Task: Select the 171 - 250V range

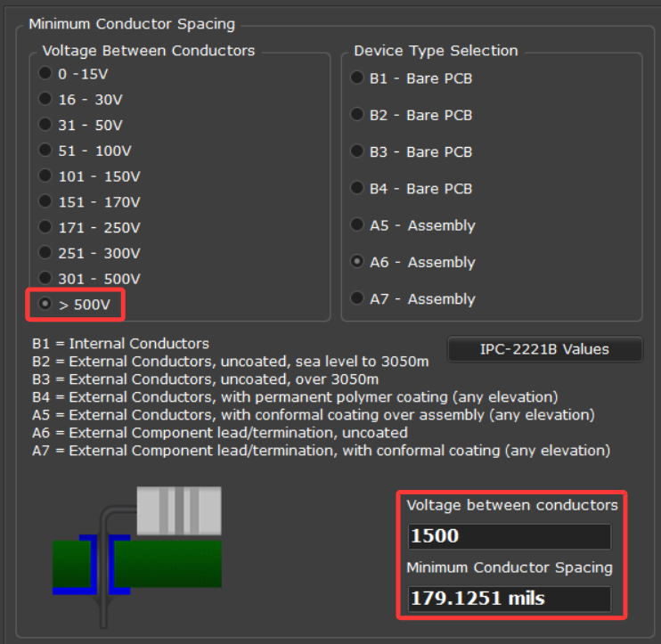Action: coord(89,228)
